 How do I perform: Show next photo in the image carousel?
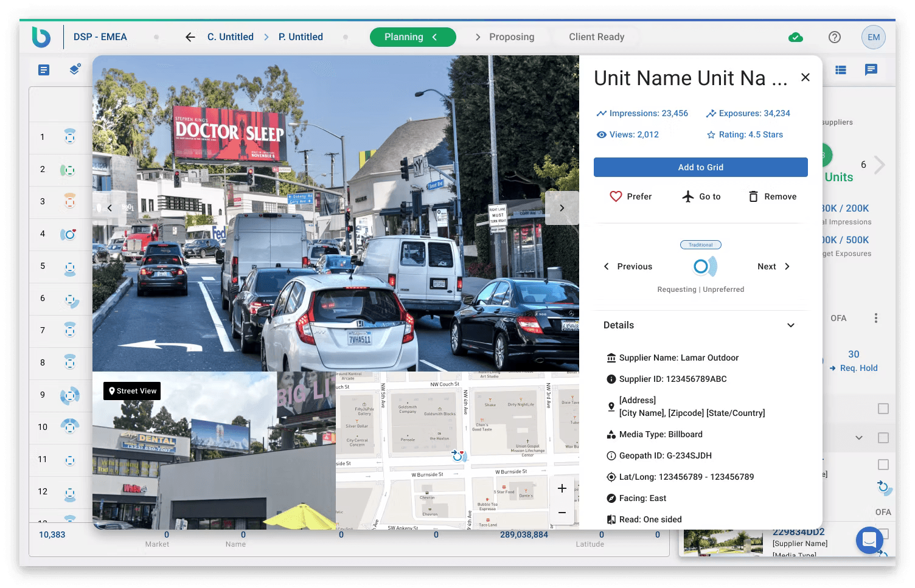562,208
